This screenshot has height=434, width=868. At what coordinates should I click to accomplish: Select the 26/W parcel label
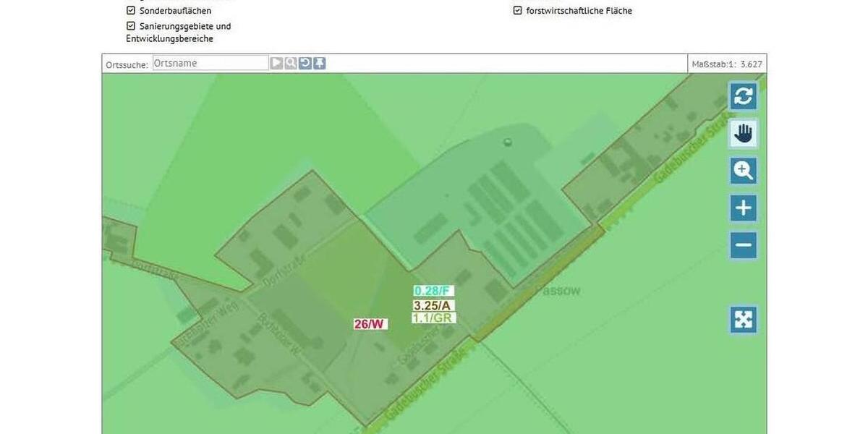[x=368, y=323]
